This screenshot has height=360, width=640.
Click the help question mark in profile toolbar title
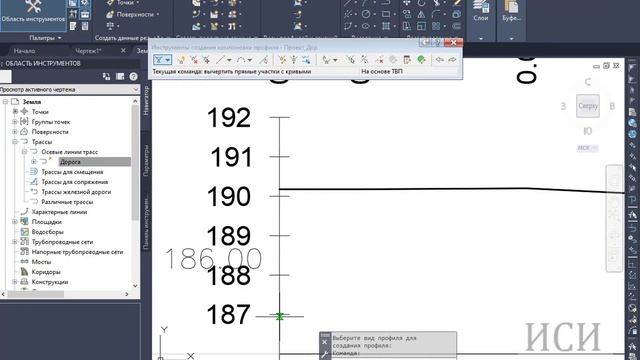[437, 42]
